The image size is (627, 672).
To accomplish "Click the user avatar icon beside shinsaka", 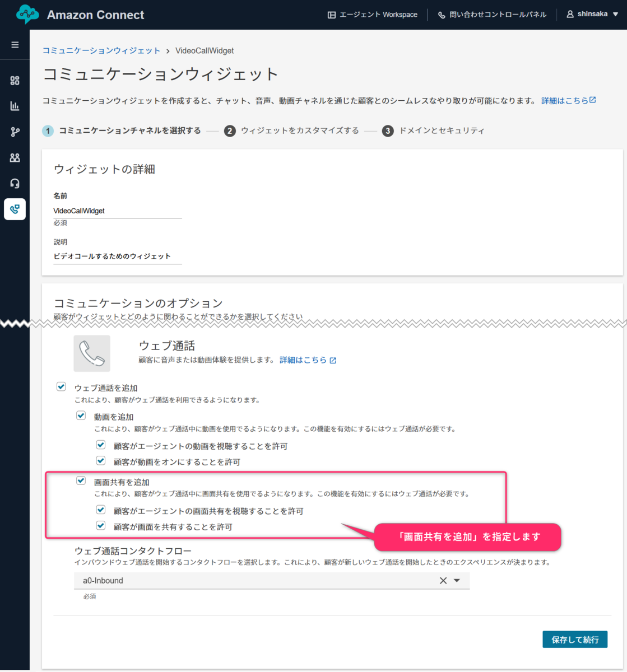I will 570,14.
